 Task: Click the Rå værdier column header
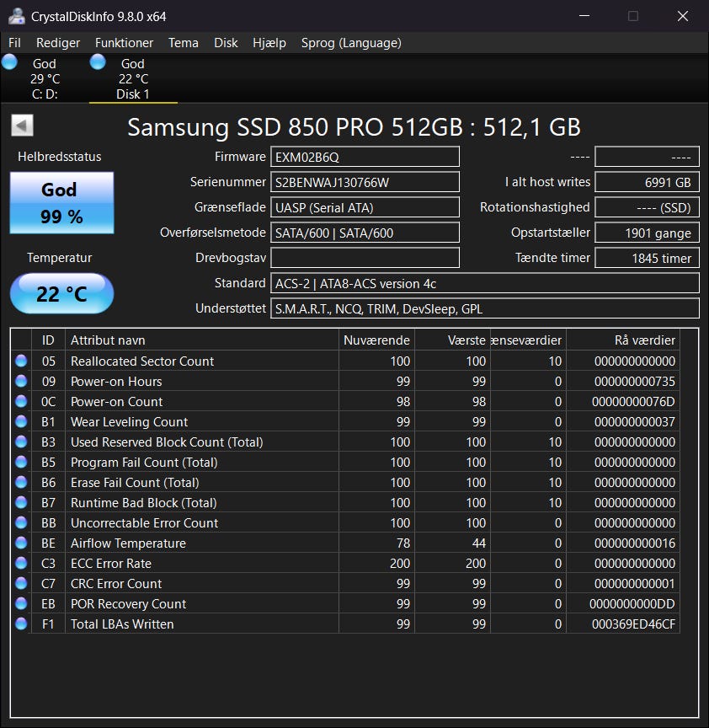622,340
